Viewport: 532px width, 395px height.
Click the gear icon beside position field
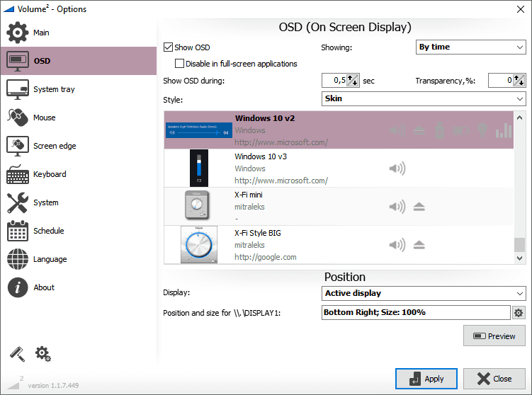[x=518, y=313]
